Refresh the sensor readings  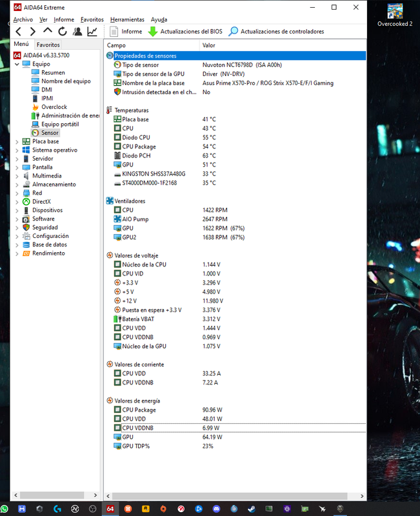(x=63, y=32)
